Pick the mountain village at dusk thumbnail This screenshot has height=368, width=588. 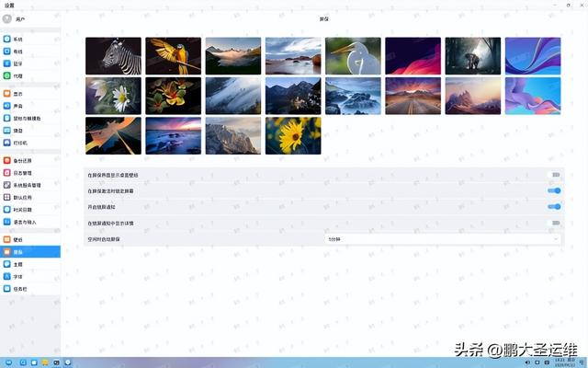(293, 96)
